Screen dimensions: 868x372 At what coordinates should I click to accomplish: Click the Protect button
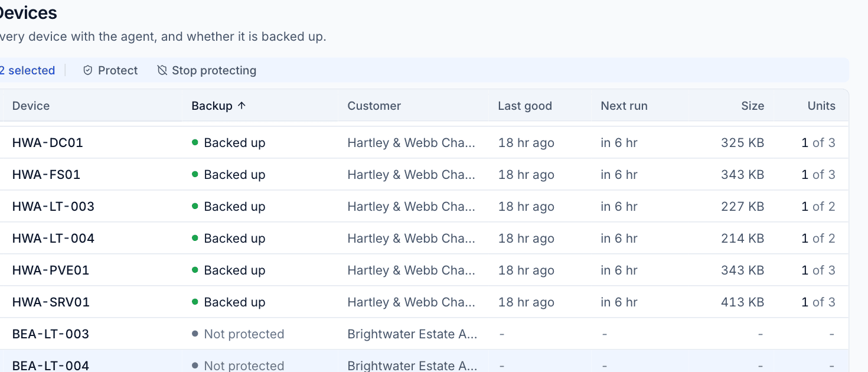pyautogui.click(x=110, y=70)
